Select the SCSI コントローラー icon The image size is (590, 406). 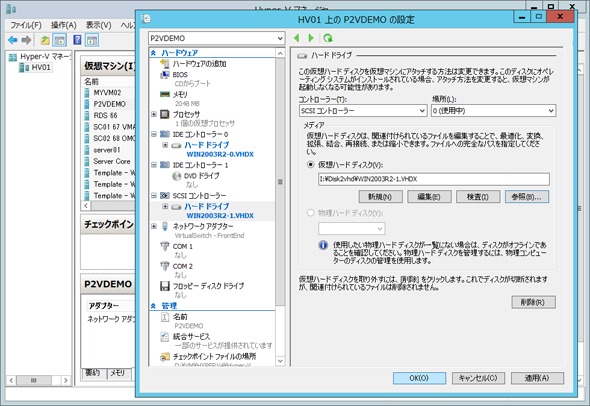[x=165, y=196]
